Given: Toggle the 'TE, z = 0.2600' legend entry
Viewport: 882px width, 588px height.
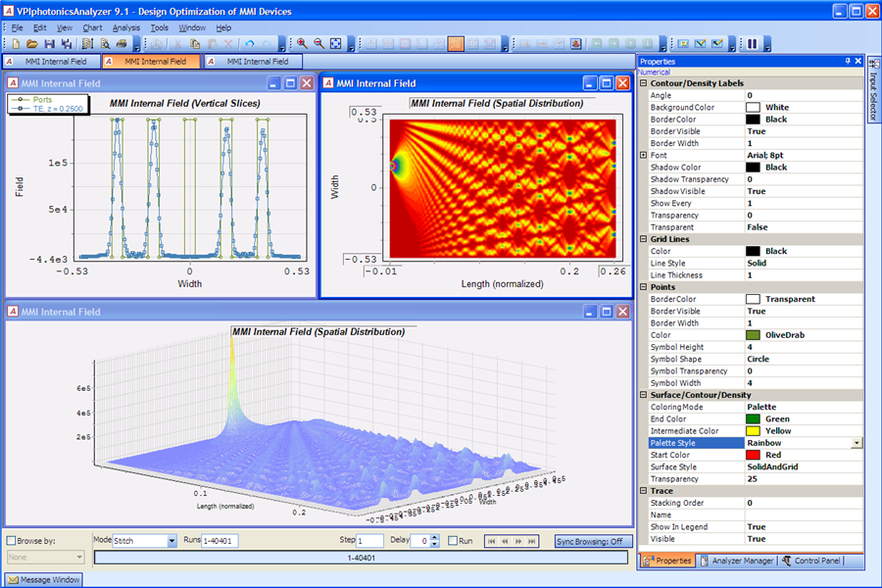Looking at the screenshot, I should (47, 109).
